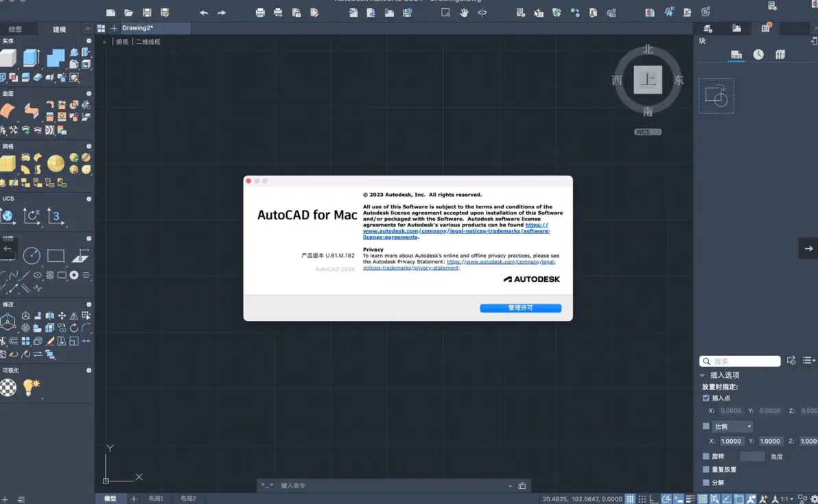
Task: Toggle ortho mode in the status bar
Action: pos(654,499)
